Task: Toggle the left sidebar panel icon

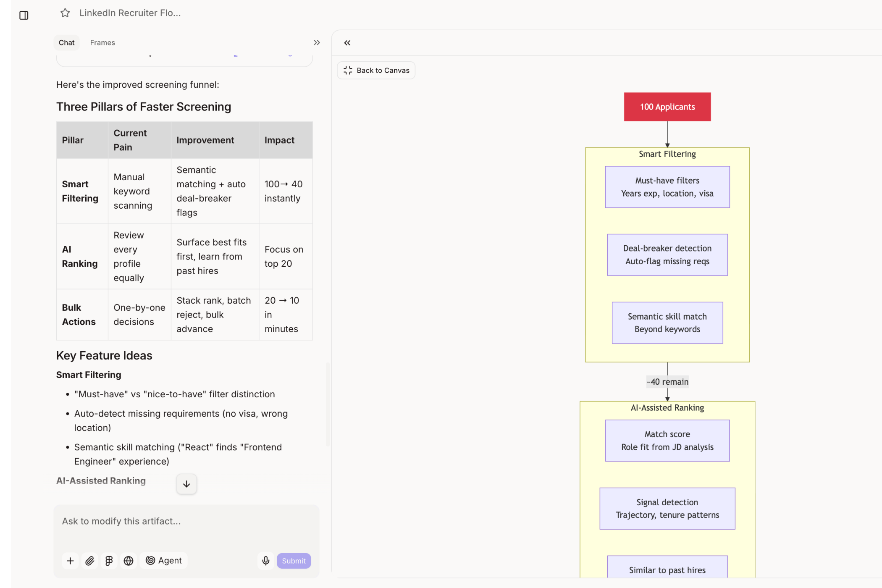Action: pyautogui.click(x=24, y=16)
